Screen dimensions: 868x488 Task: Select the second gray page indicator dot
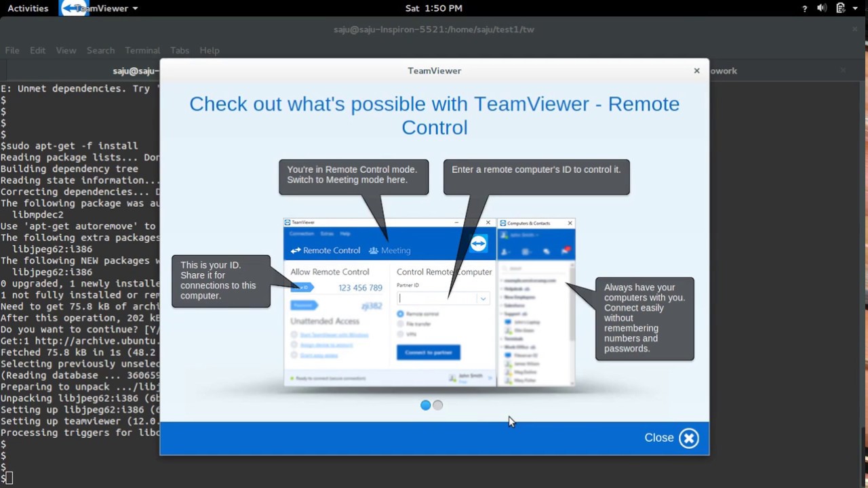[x=437, y=405]
